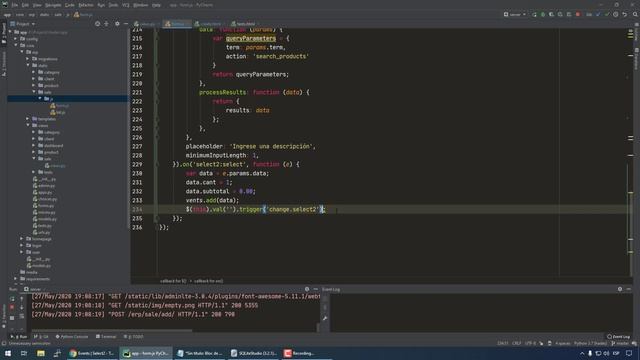Expand the homepage folder
This screenshot has height=360, width=640.
coord(22,239)
